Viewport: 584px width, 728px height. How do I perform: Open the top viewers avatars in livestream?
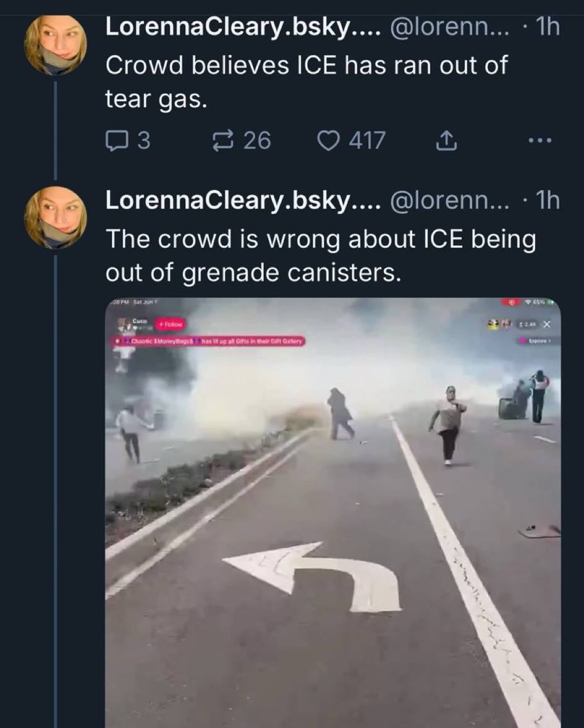(x=499, y=324)
